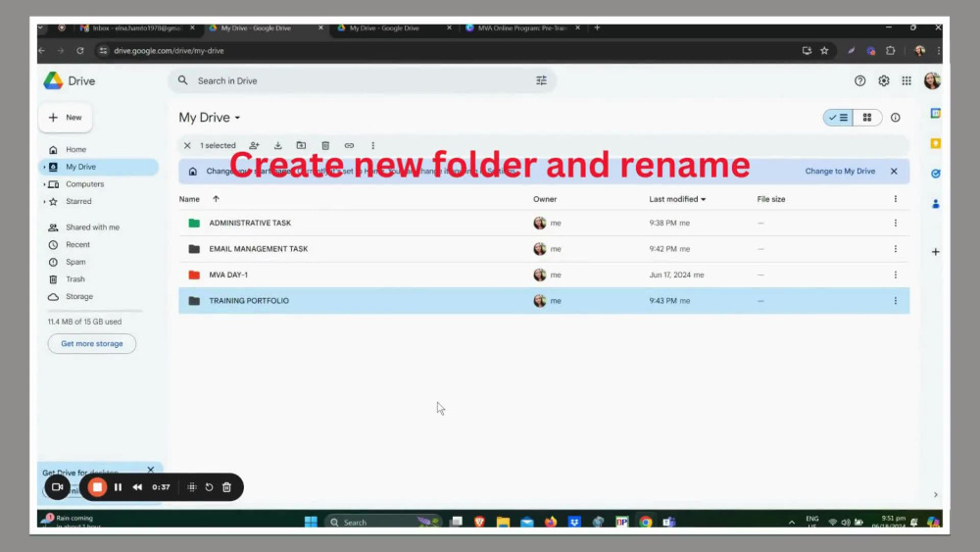Image resolution: width=980 pixels, height=552 pixels.
Task: Click Change to My Drive link
Action: [840, 172]
